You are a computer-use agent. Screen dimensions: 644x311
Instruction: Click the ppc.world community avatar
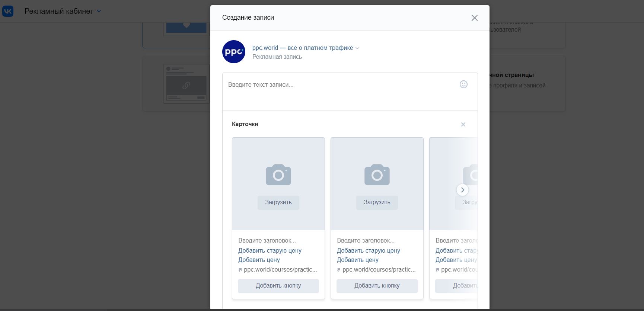(x=234, y=52)
